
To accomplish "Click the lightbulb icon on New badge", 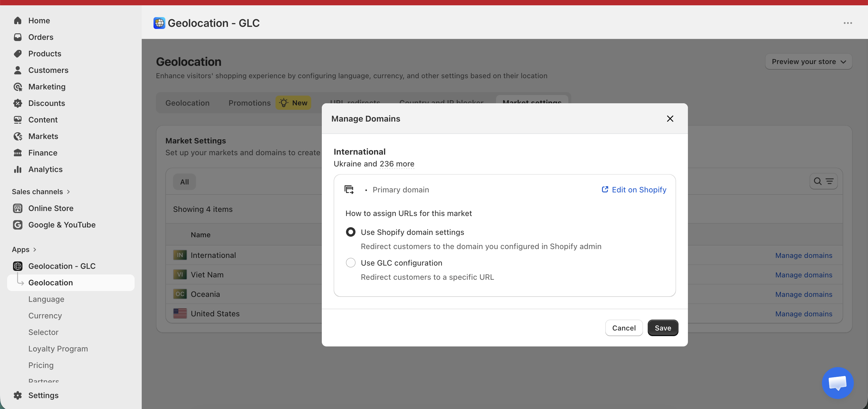I will point(284,103).
